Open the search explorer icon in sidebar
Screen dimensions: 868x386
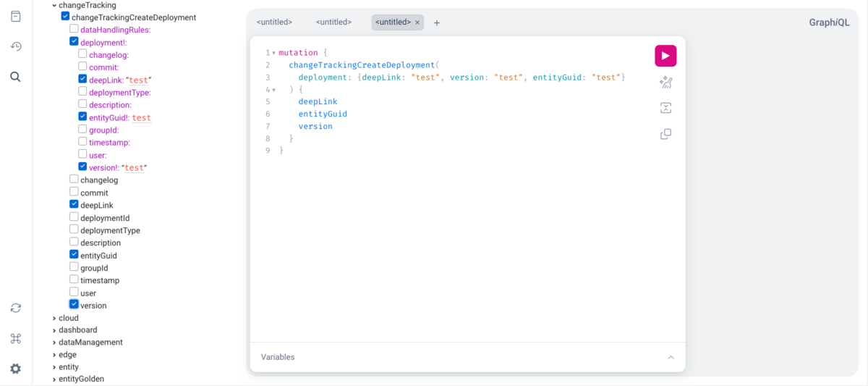click(x=15, y=77)
